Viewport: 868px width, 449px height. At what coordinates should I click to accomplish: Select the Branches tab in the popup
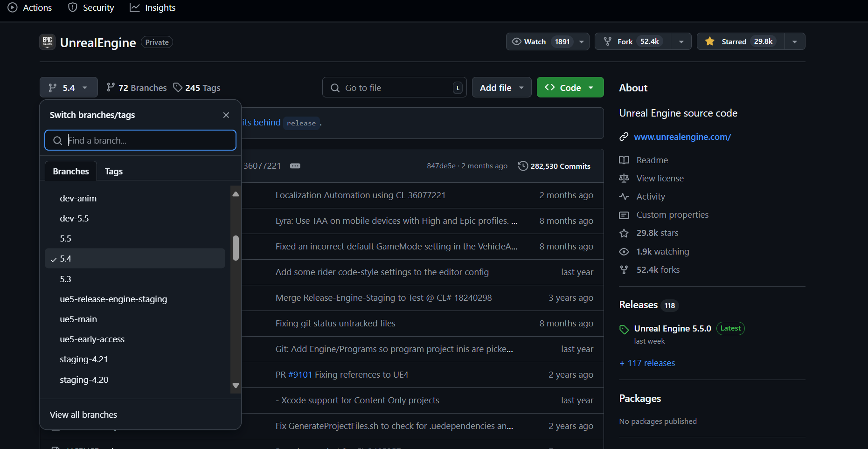(x=71, y=171)
